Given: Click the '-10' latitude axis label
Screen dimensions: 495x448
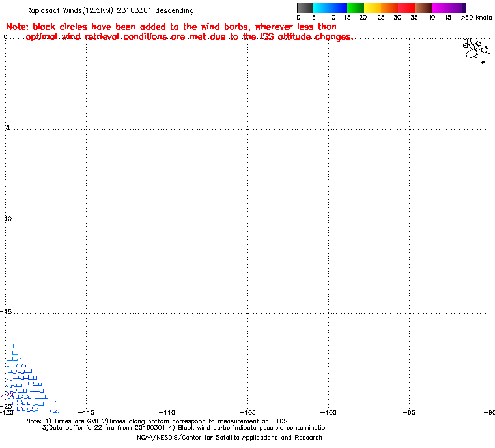Looking at the screenshot, I should [6, 219].
